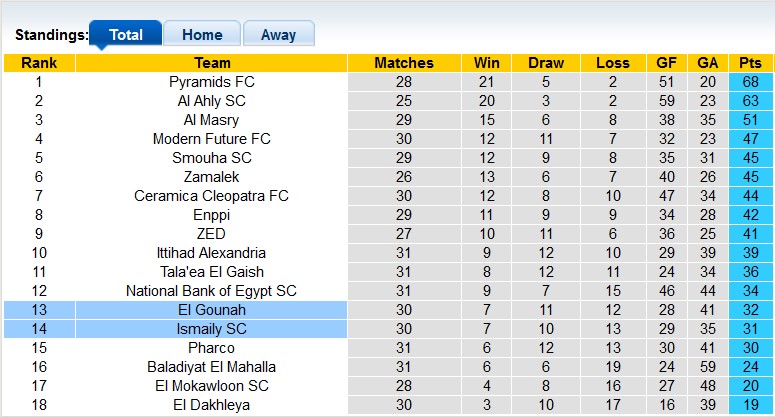The image size is (775, 417).
Task: Click Pyramids FC's 68 points cell
Action: pos(750,82)
